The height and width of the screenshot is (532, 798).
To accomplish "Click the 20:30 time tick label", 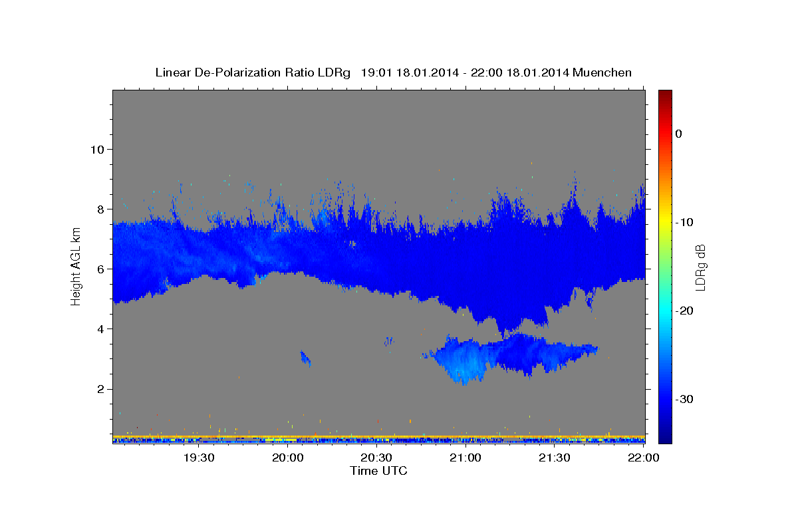I will point(377,458).
